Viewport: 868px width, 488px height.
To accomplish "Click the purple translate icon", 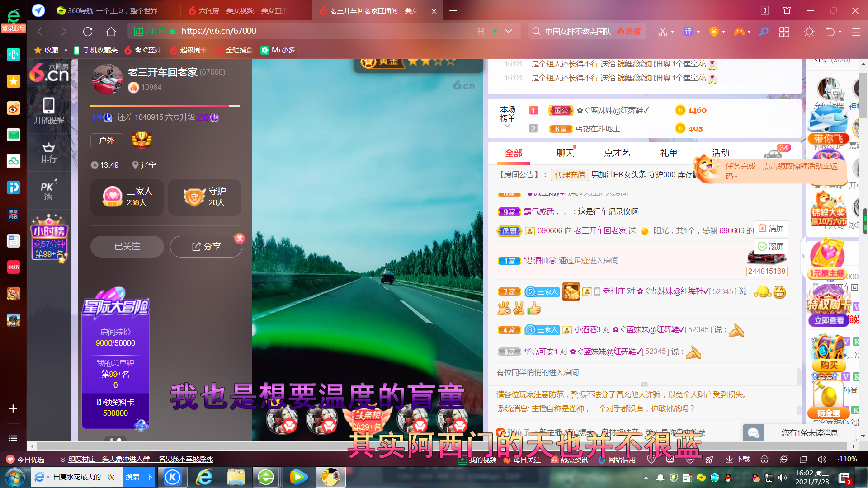I will click(688, 32).
